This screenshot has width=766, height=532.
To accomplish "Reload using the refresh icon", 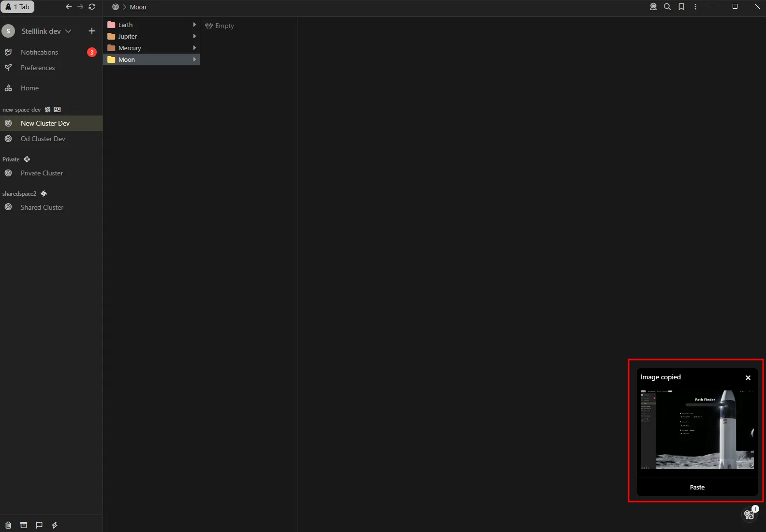I will 92,7.
